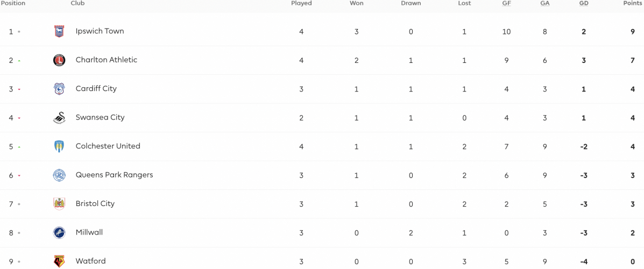This screenshot has height=269, width=644.
Task: Click the GD column header
Action: (x=584, y=3)
